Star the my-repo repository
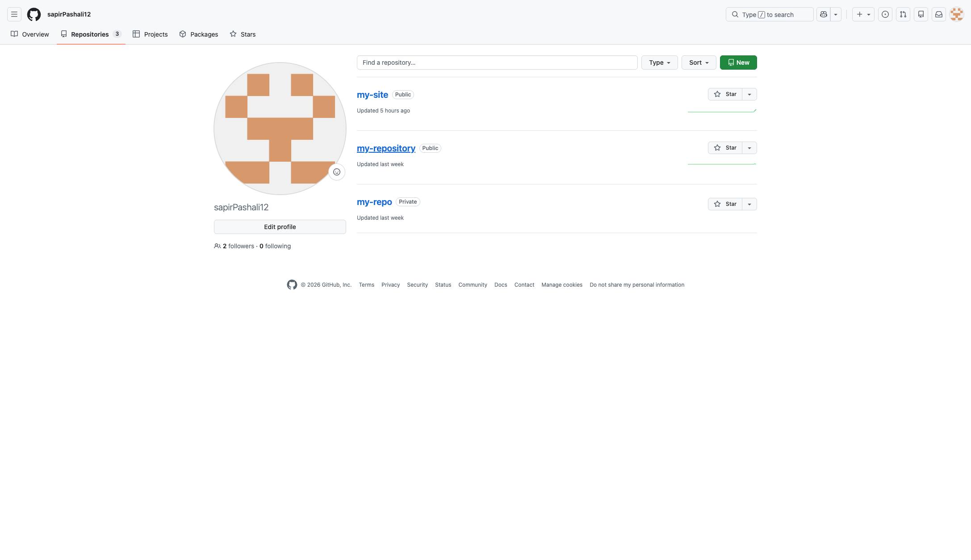 pyautogui.click(x=725, y=204)
